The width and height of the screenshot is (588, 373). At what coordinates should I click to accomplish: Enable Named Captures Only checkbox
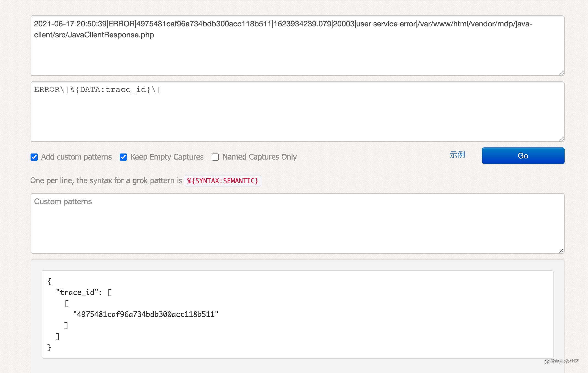coord(215,157)
